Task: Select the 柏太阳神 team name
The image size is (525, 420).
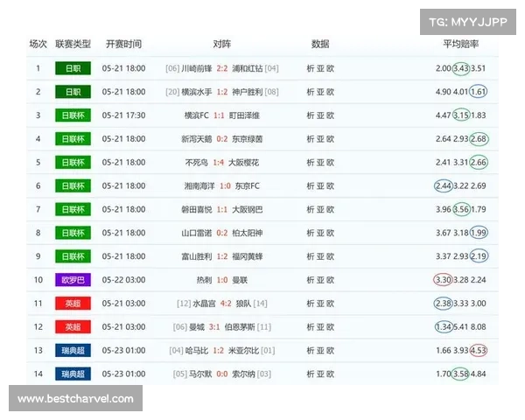Action: [248, 233]
